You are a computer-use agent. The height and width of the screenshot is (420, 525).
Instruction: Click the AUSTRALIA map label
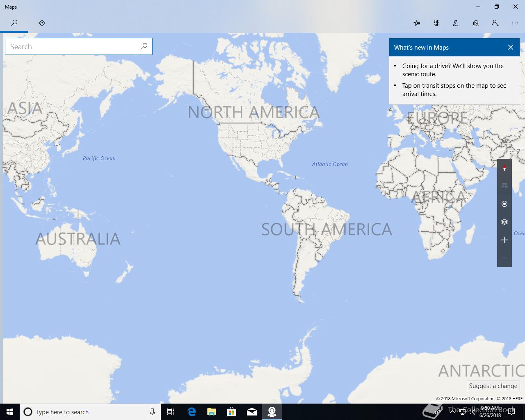tap(78, 239)
